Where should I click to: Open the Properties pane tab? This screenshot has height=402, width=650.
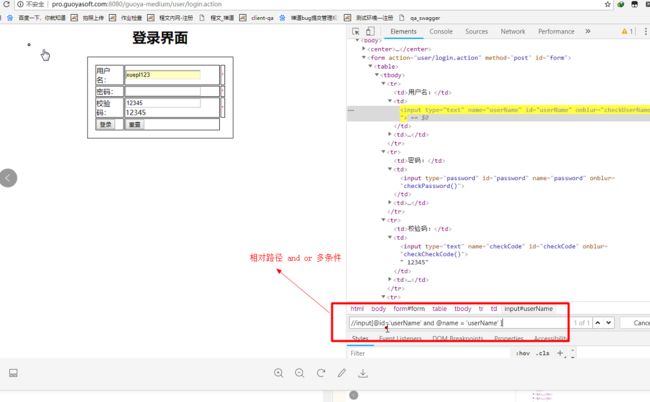click(509, 339)
